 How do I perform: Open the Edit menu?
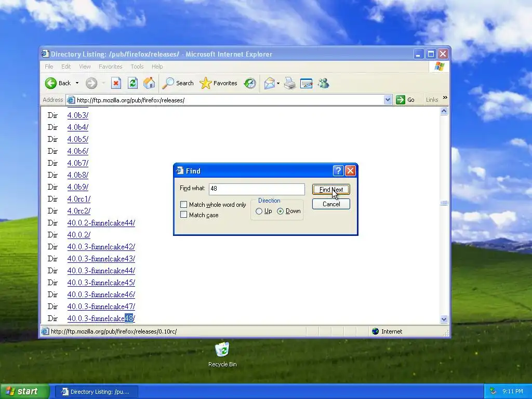coord(66,66)
